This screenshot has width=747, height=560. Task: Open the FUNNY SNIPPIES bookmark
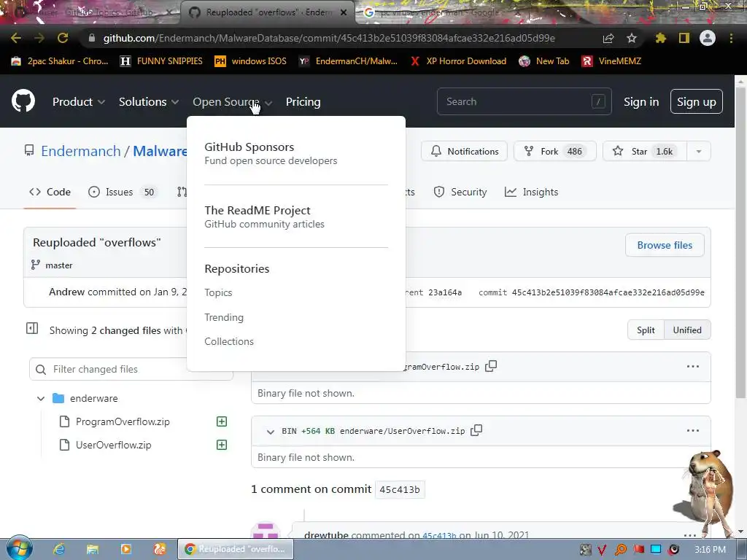click(x=161, y=61)
